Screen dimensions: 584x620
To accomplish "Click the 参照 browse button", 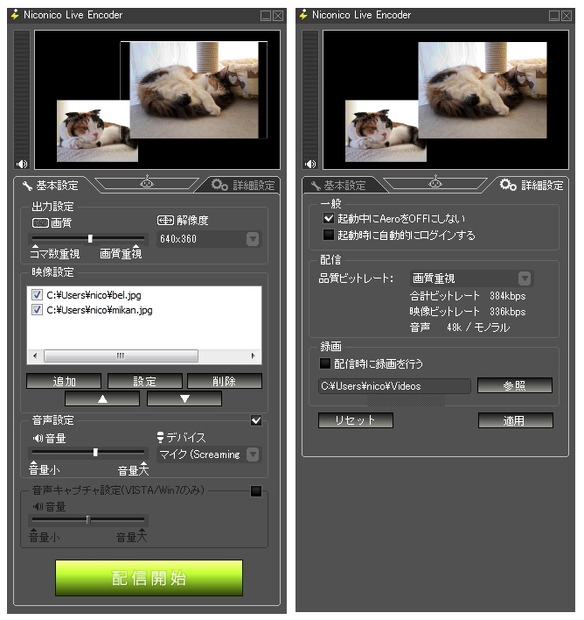I will pos(514,385).
